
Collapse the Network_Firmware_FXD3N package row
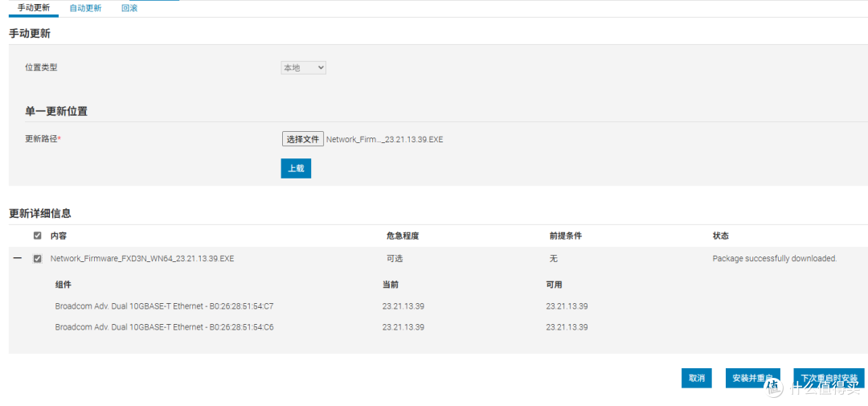[18, 258]
